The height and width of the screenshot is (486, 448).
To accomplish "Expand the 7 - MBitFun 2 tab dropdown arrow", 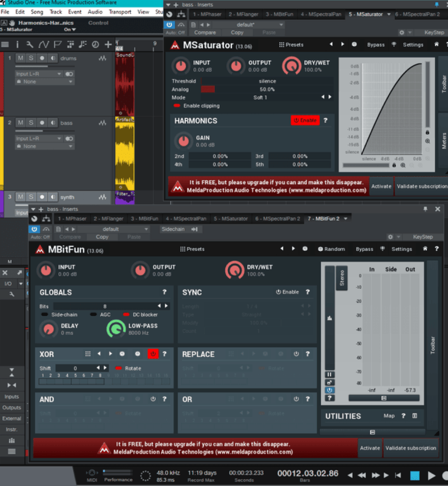I will [346, 218].
